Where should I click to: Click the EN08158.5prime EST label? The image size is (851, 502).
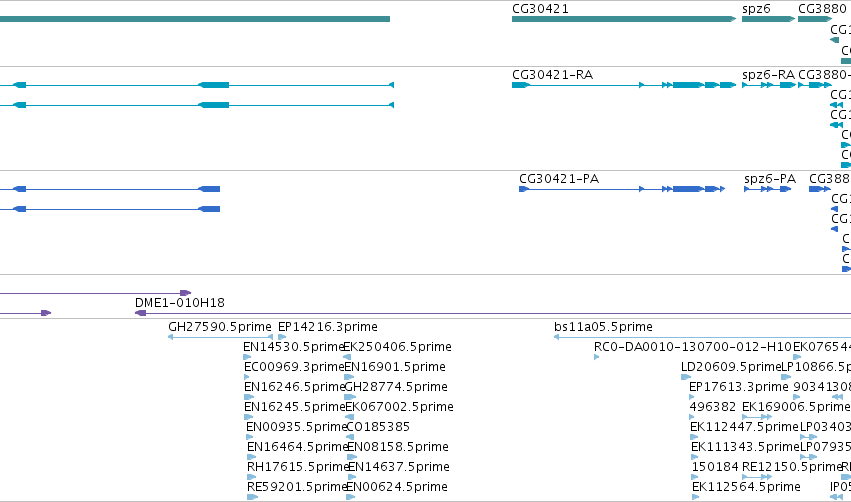coord(398,447)
